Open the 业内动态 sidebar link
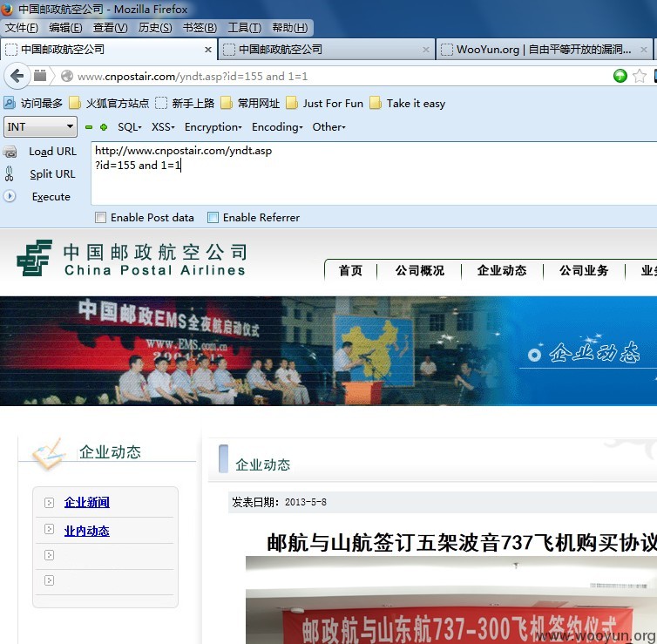This screenshot has height=644, width=657. [x=87, y=531]
